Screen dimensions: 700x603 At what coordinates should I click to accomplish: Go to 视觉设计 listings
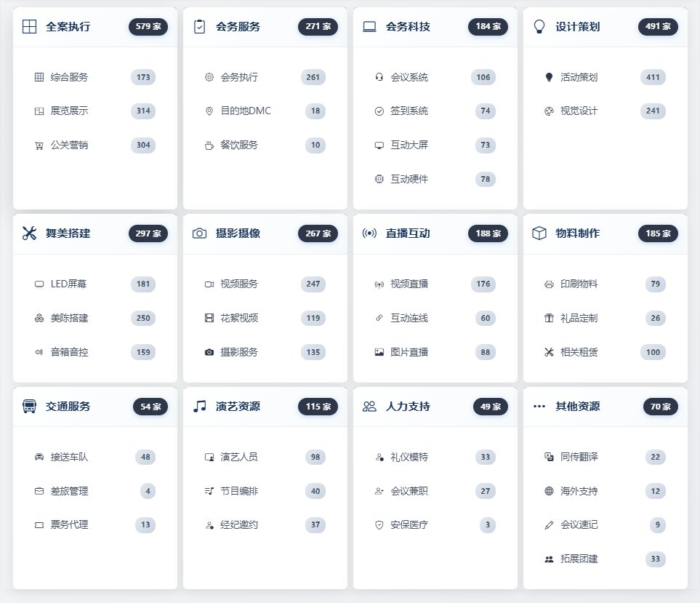(579, 111)
